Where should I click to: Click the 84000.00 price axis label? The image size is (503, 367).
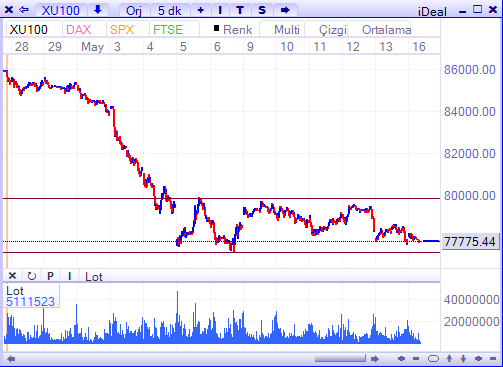coord(470,112)
